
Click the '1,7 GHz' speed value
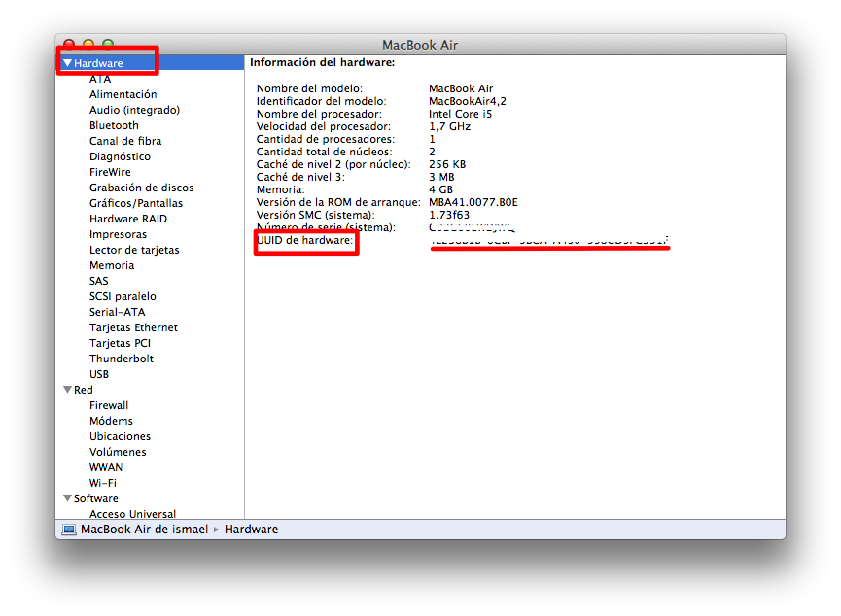(x=449, y=126)
